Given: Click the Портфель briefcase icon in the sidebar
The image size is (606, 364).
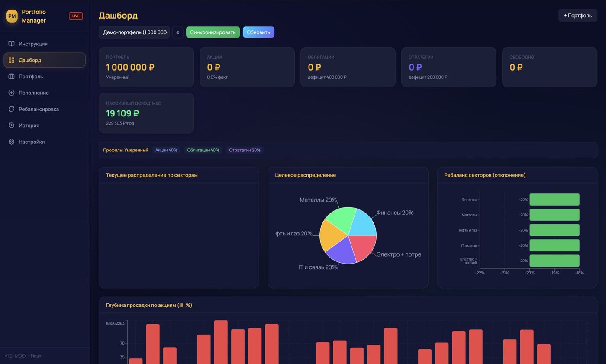Looking at the screenshot, I should (11, 77).
